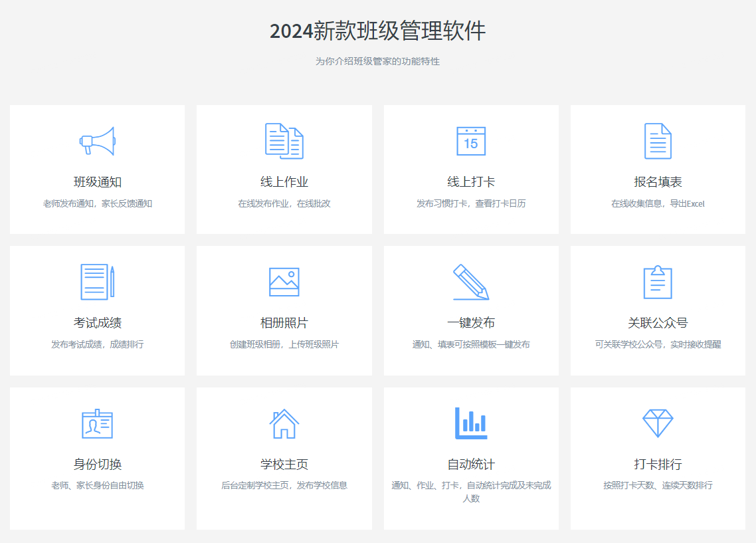Click the documents icon above 线上作业
This screenshot has height=543, width=756.
click(284, 141)
